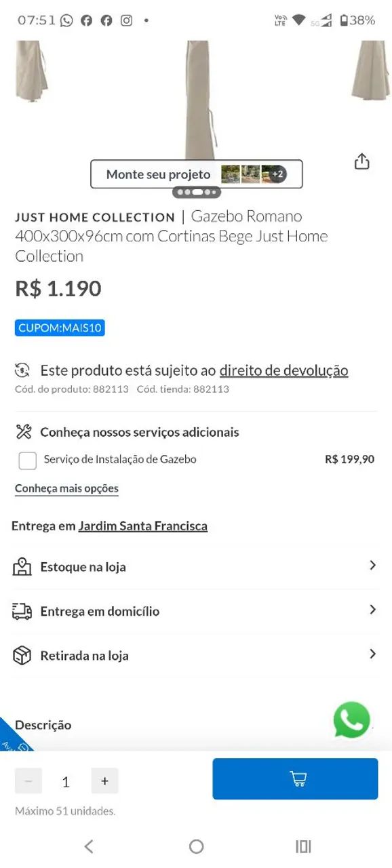
Task: Tap the Monte seu projeto banner
Action: point(197,174)
